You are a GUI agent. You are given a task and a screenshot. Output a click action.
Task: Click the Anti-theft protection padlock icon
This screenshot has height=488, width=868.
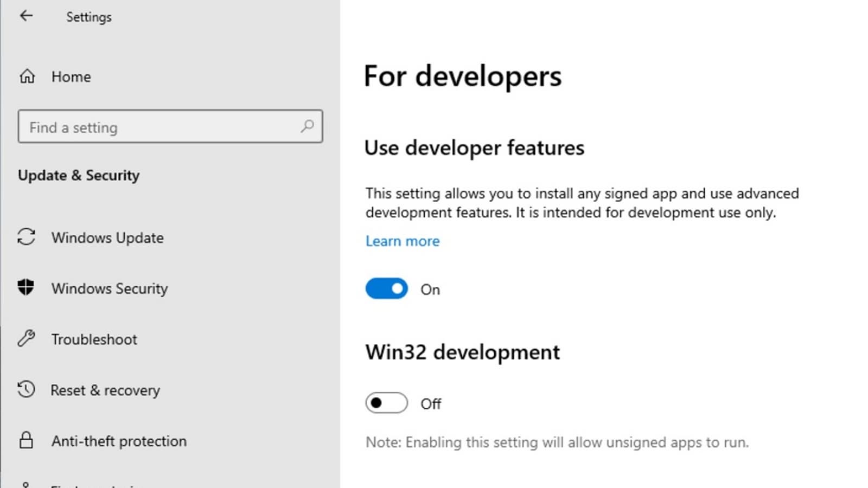point(26,440)
